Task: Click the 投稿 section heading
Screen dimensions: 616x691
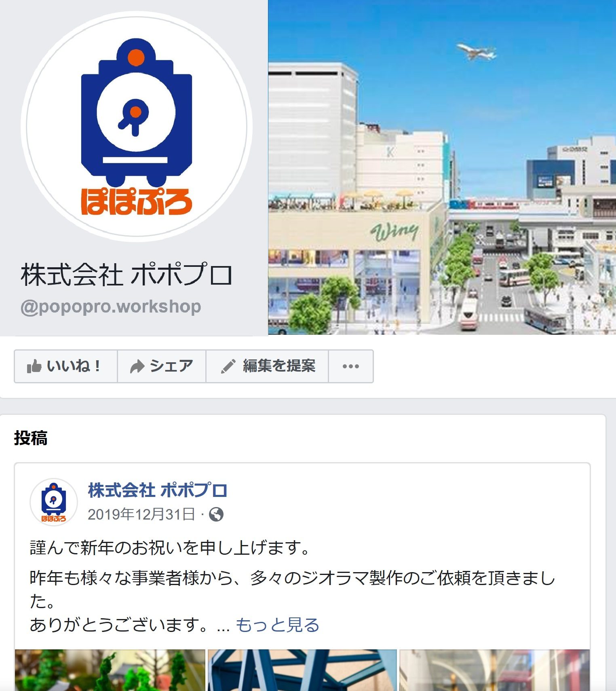Action: [x=31, y=438]
